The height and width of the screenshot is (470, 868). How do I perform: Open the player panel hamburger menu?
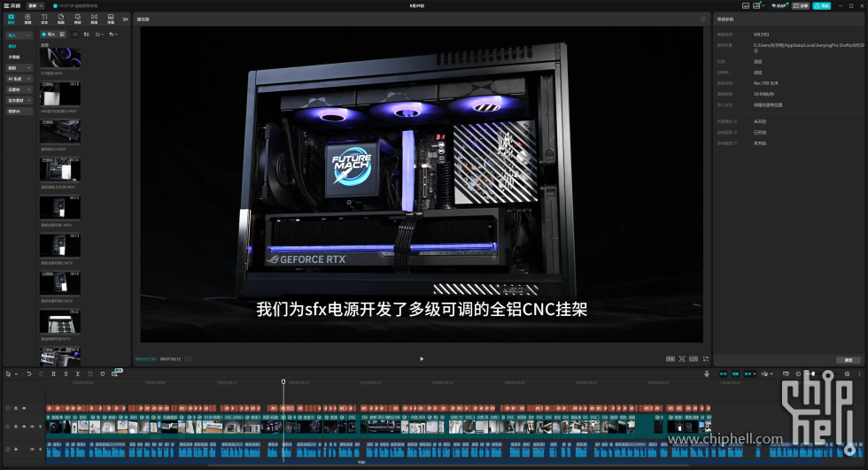pyautogui.click(x=703, y=19)
